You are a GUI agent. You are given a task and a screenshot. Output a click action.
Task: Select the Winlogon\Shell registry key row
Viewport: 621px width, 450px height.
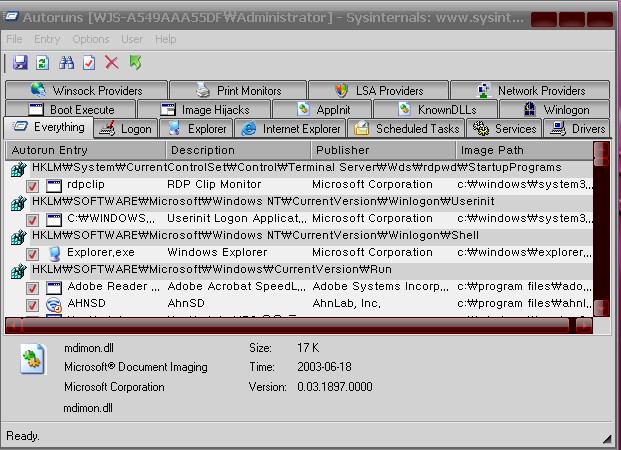tap(255, 235)
